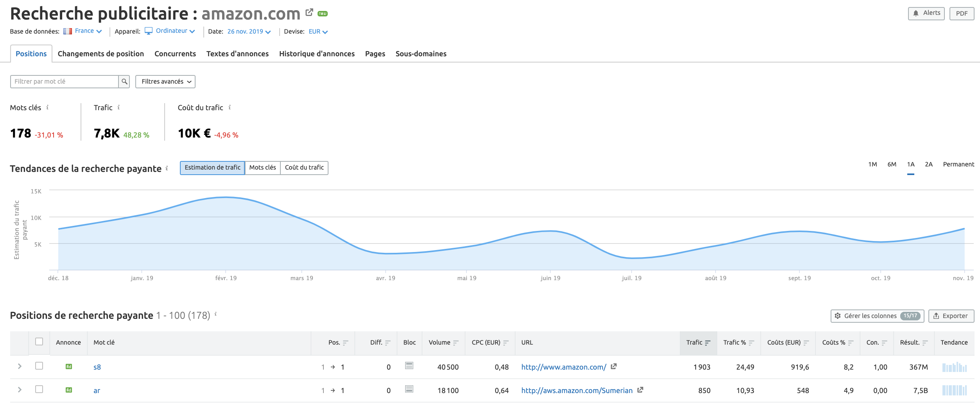The image size is (980, 404).
Task: Select Coût du trafic chart toggle
Action: click(304, 168)
